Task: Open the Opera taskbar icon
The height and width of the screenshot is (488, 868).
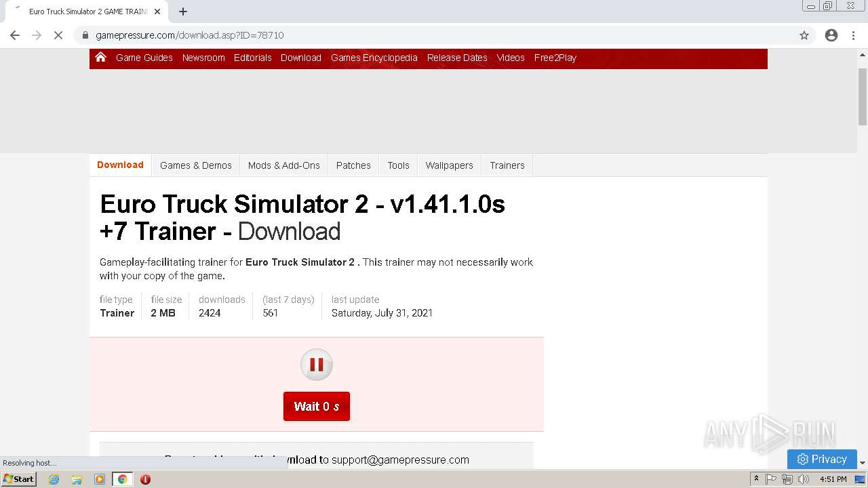Action: pos(145,479)
